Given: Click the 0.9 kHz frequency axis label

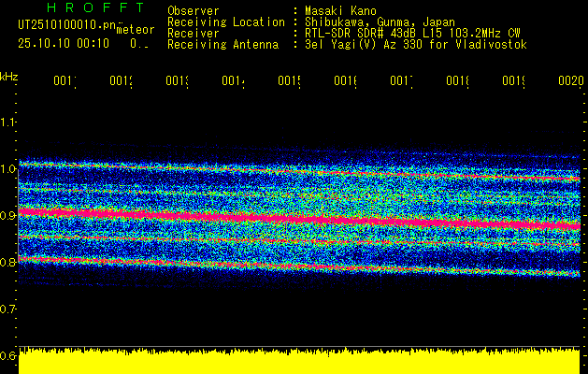Looking at the screenshot, I should tap(7, 215).
